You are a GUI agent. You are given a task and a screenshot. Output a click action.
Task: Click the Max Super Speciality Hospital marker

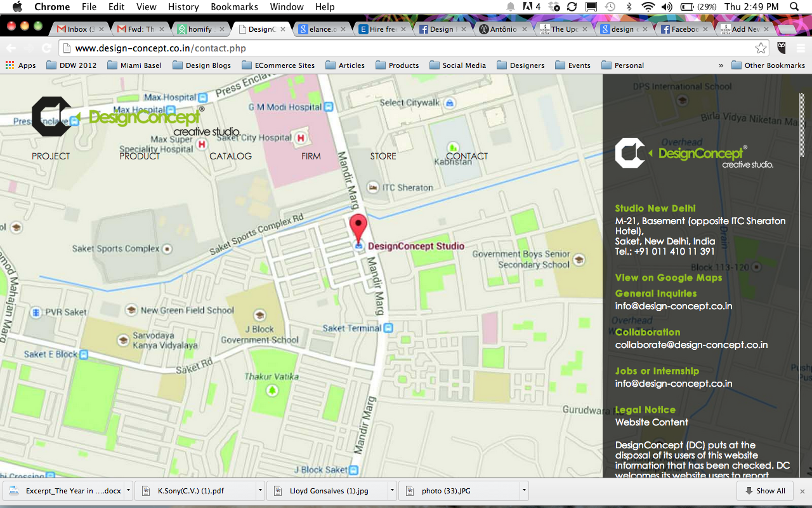click(202, 144)
